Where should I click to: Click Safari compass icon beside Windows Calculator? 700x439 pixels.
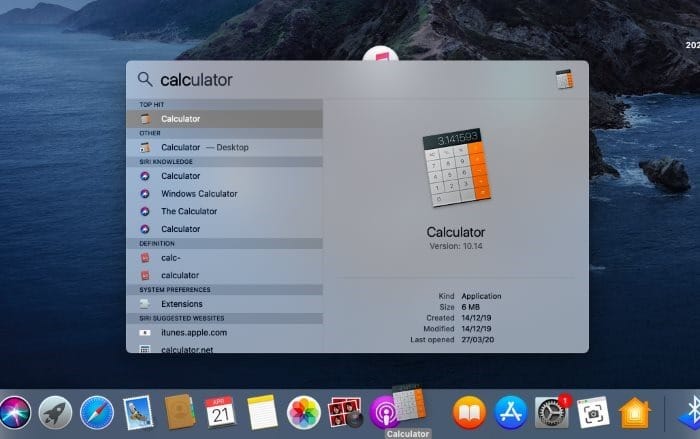[x=145, y=194]
